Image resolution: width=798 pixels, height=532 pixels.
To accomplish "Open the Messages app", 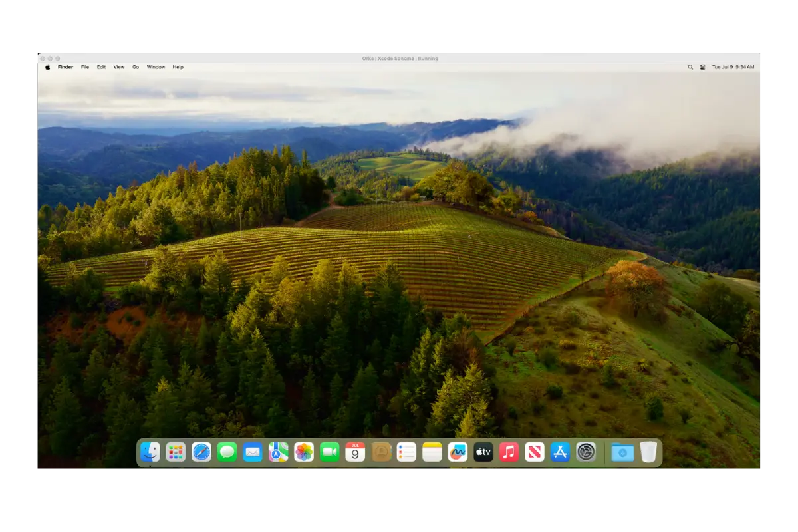I will 227,452.
